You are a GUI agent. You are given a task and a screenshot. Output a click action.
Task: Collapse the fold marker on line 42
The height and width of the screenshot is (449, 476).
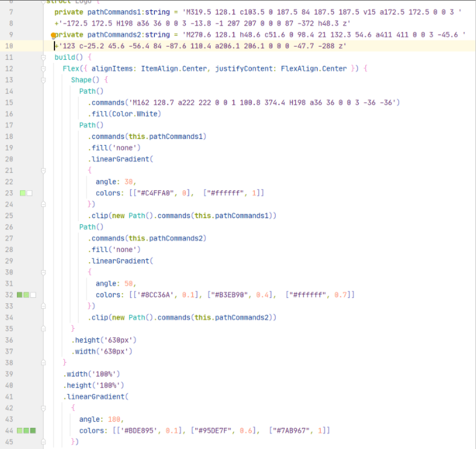44,409
